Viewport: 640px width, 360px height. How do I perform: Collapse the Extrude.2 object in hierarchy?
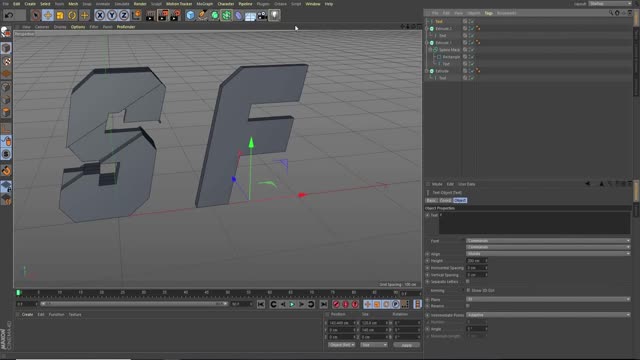click(x=427, y=29)
